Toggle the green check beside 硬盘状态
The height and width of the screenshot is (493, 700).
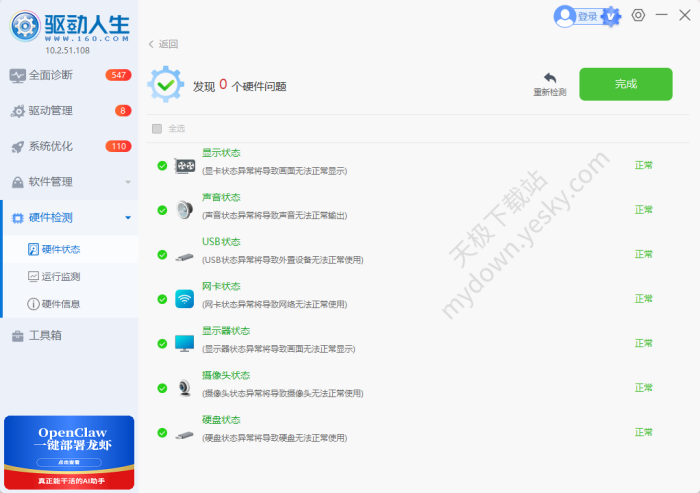click(x=162, y=433)
